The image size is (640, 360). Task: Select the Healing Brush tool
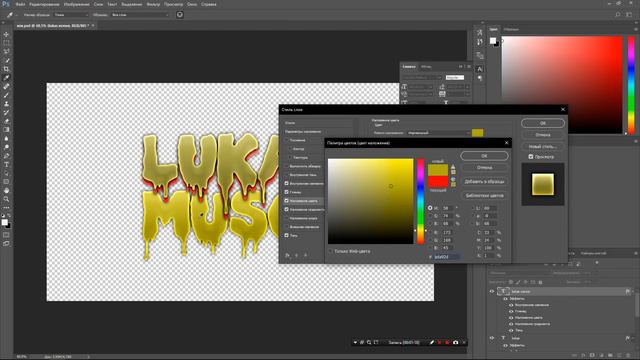(x=6, y=87)
